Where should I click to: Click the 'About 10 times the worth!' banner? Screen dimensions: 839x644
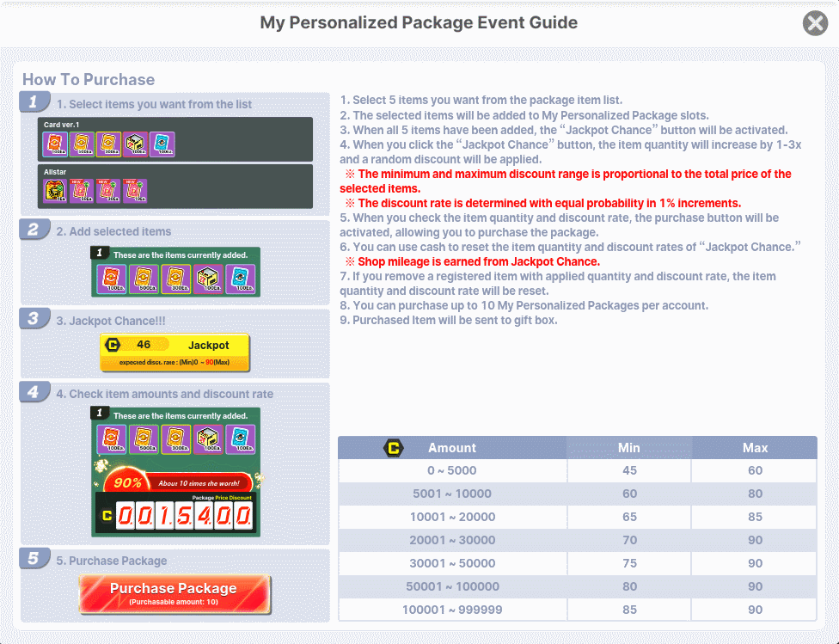[x=199, y=483]
